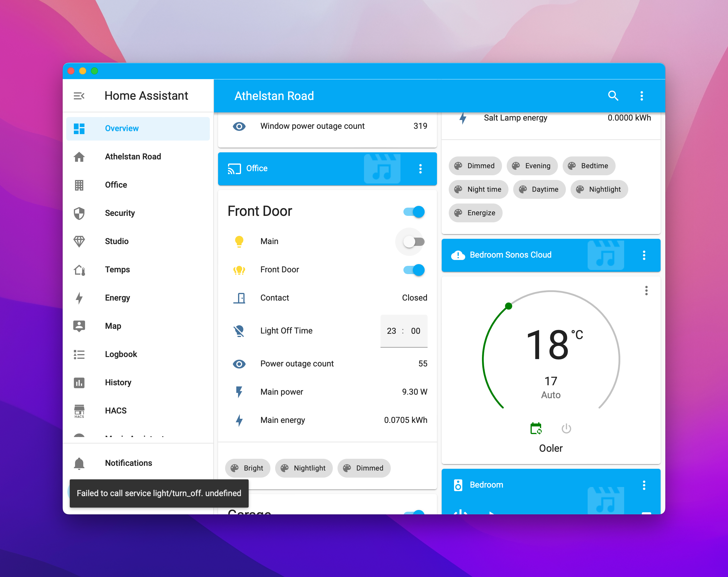Activate the Bright scene chip
This screenshot has height=577, width=728.
coord(247,468)
